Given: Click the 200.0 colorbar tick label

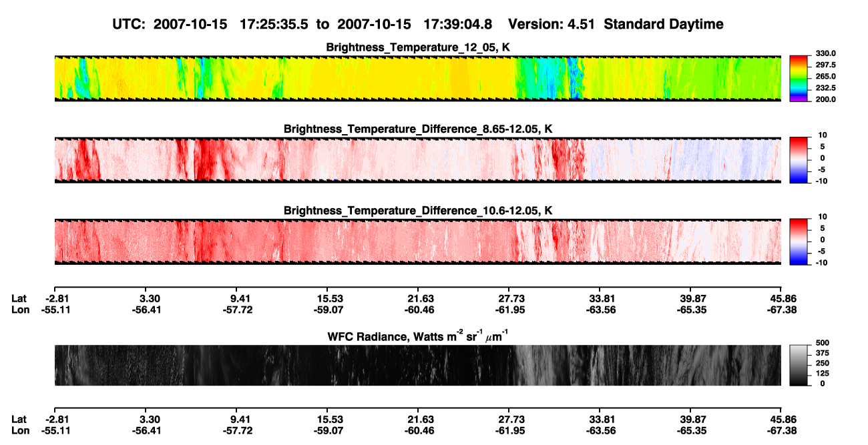Looking at the screenshot, I should 825,99.
